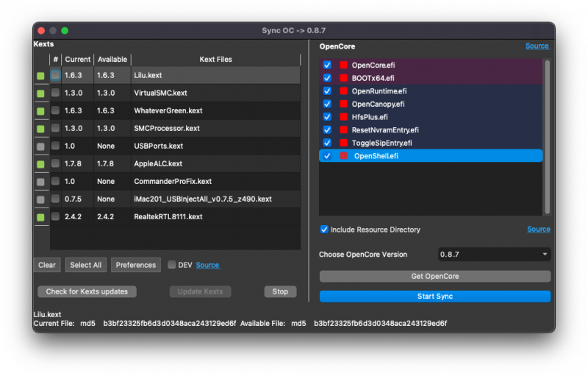Select the OpenCanopy.efi list entry
Screen dimensions: 588x376
click(431, 104)
